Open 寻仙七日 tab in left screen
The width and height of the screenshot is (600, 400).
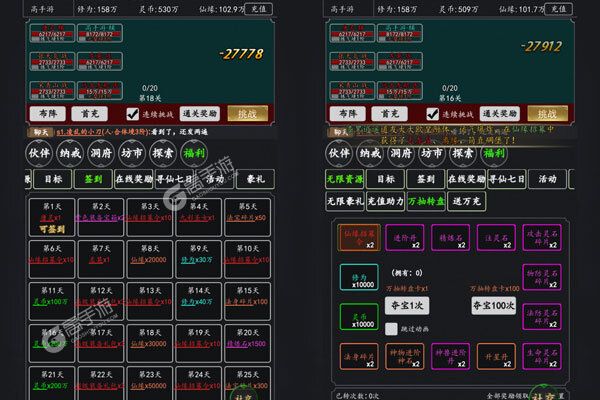(174, 179)
